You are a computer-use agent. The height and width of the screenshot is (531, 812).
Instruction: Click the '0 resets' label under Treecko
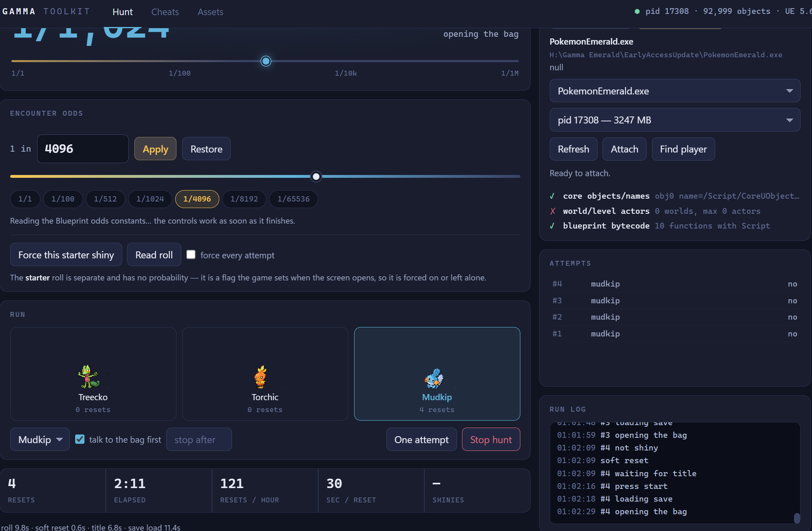tap(93, 410)
